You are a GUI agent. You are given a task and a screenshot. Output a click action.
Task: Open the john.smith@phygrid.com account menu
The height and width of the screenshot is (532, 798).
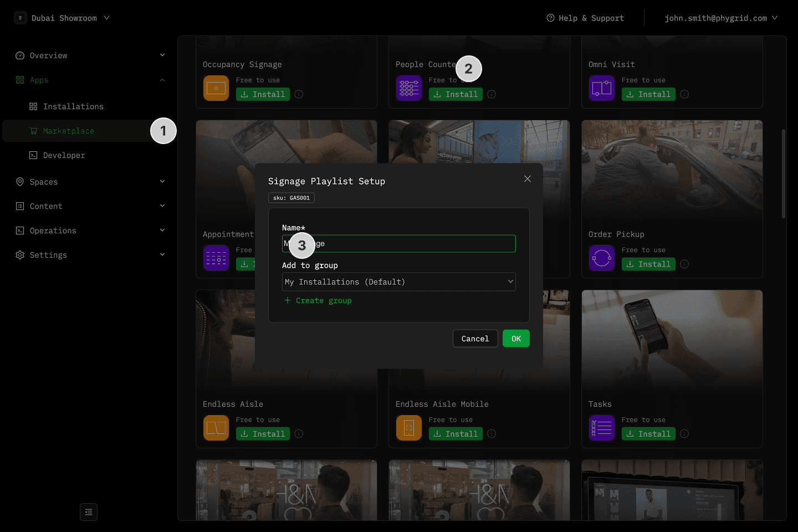721,18
